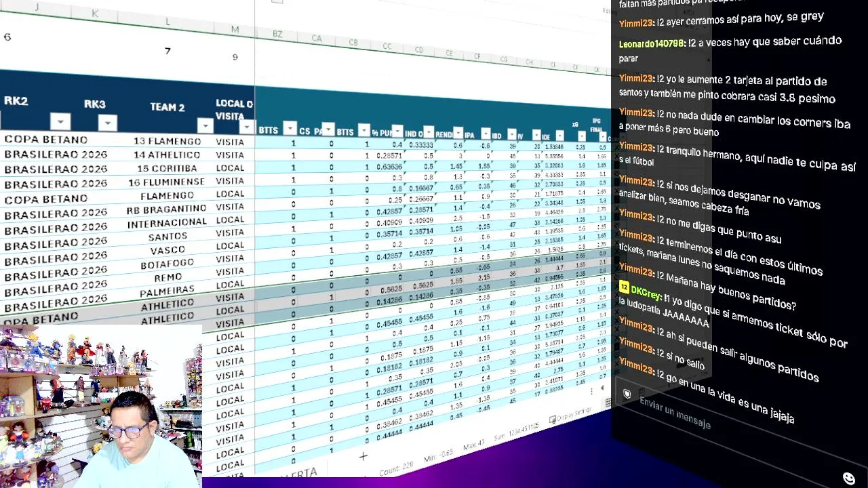Select cell '13 FLAMENGO'
The image size is (868, 488).
pos(167,141)
